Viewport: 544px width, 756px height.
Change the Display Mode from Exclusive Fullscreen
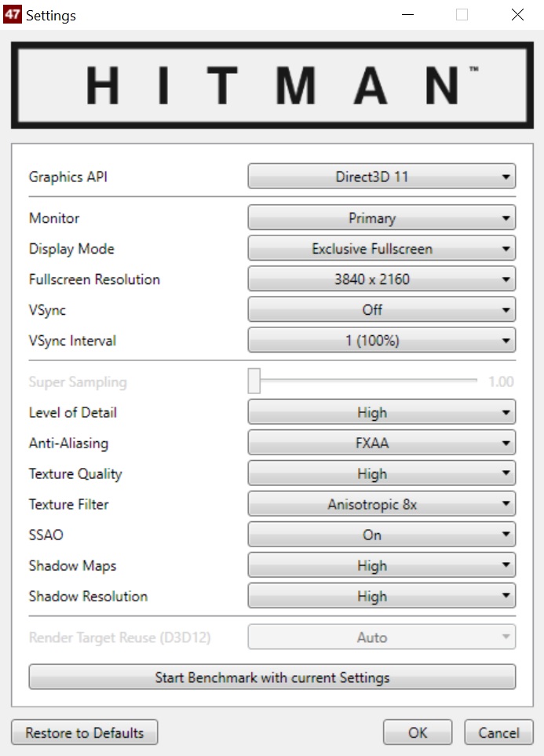click(x=382, y=249)
